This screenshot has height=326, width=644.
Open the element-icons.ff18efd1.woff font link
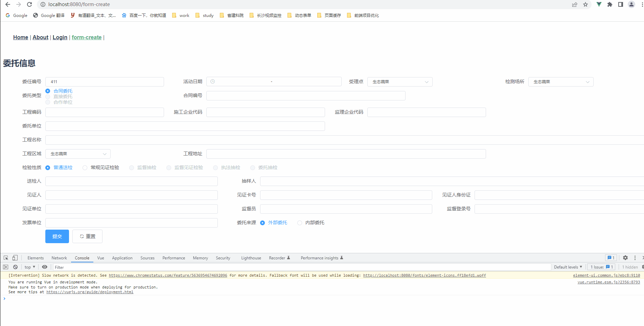pos(424,275)
